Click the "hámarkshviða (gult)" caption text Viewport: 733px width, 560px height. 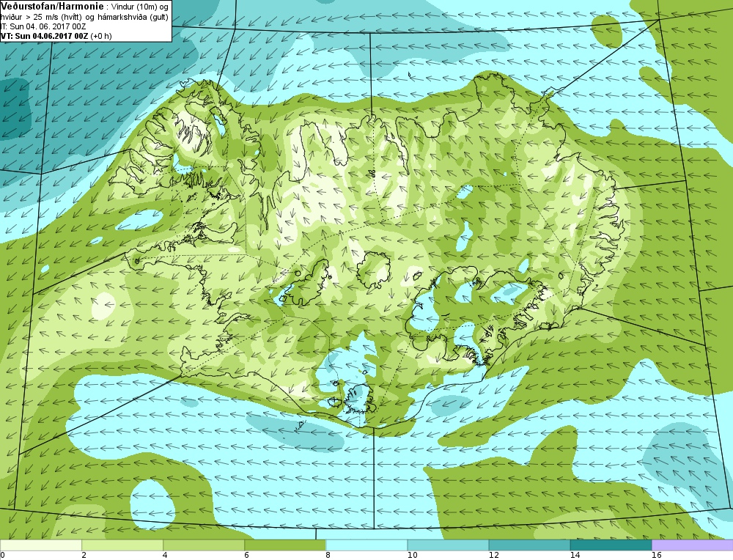tap(133, 18)
